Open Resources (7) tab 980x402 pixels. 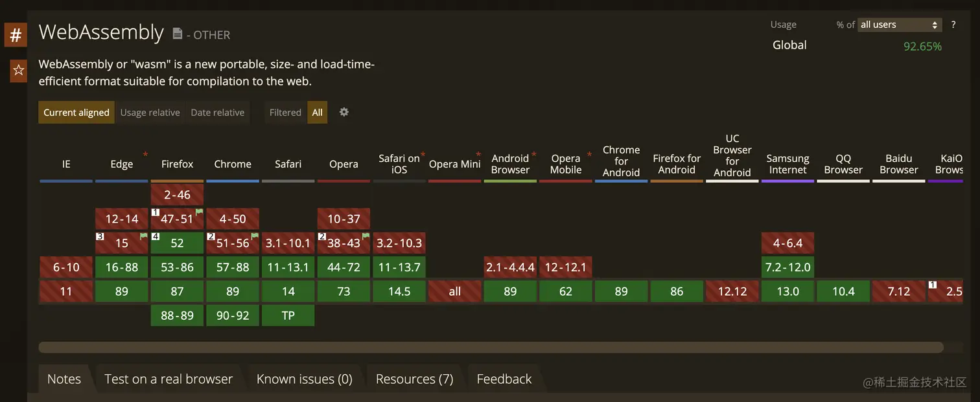point(415,379)
